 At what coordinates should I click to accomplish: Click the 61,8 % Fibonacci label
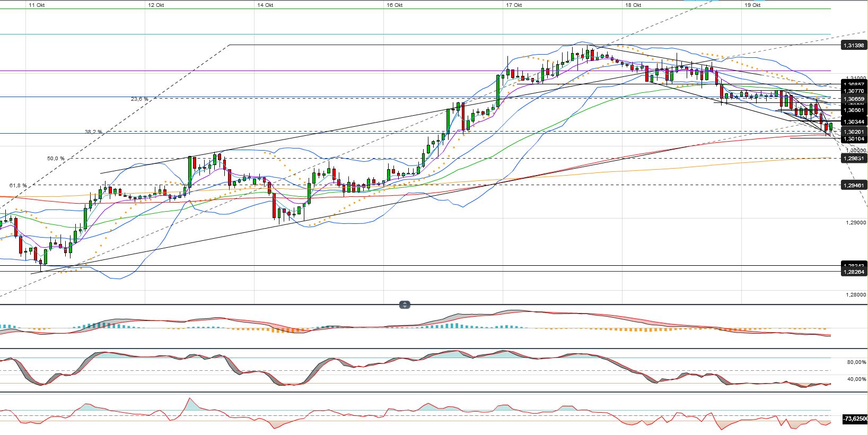pos(18,185)
